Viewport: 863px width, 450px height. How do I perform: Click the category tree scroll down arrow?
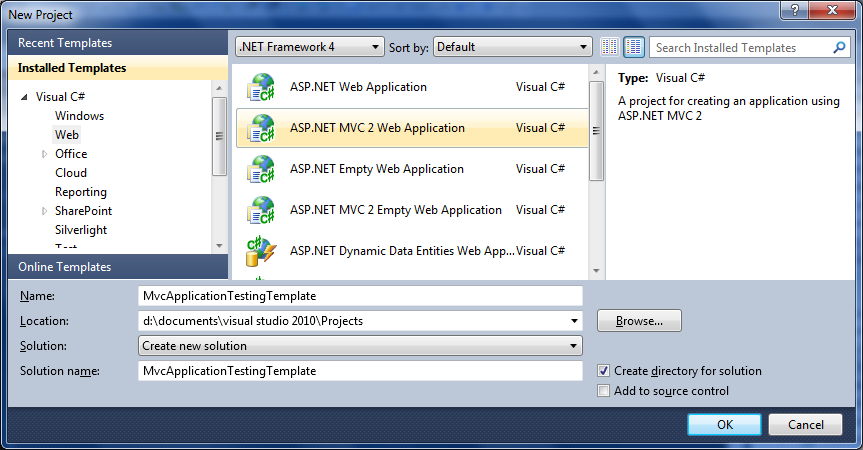point(219,246)
